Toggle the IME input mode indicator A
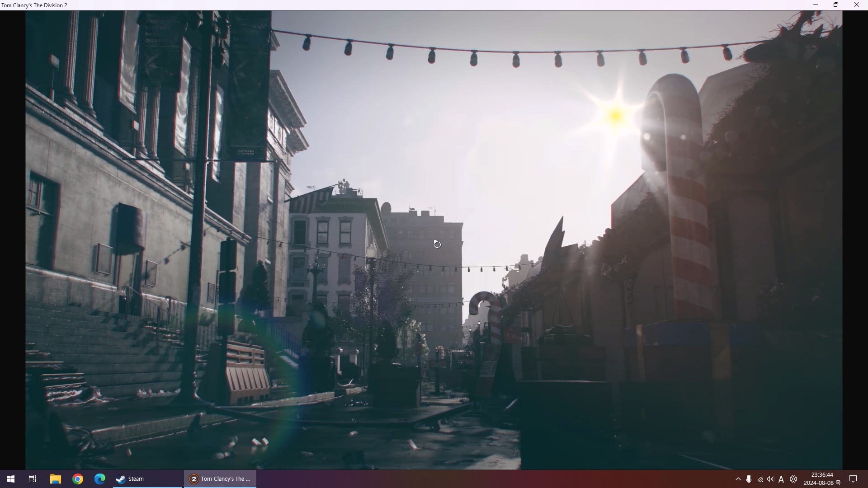This screenshot has height=488, width=868. [x=781, y=479]
